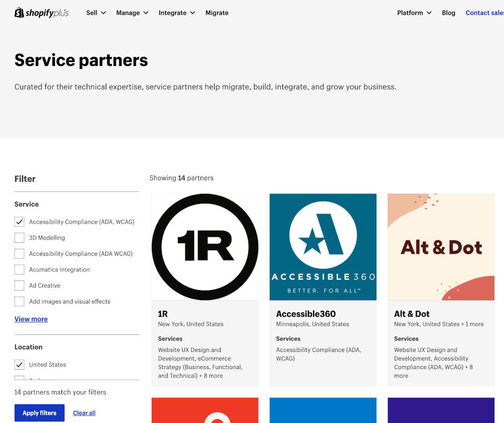Click the Service filter heading
The height and width of the screenshot is (423, 504).
(26, 204)
